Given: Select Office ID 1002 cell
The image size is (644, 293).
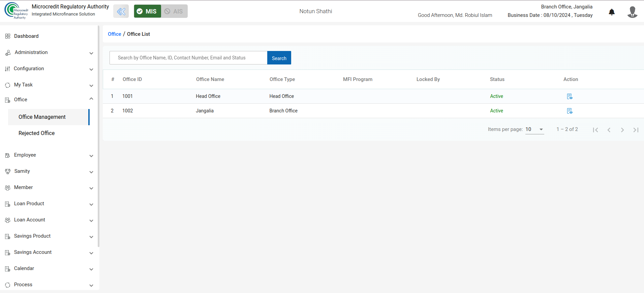Looking at the screenshot, I should click(128, 111).
